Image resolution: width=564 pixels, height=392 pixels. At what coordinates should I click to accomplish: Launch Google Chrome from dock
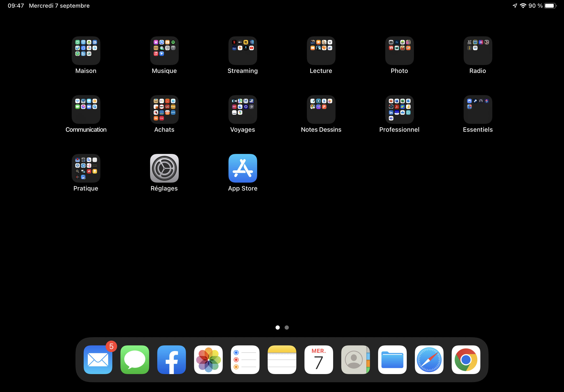click(466, 359)
